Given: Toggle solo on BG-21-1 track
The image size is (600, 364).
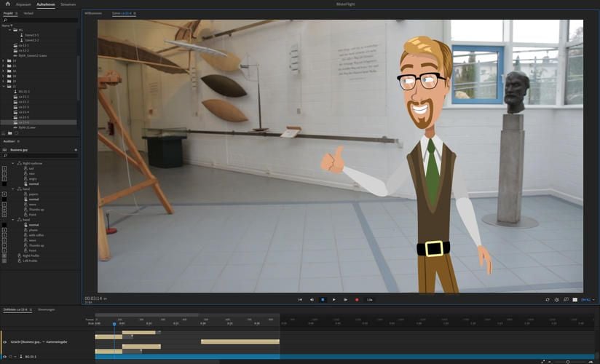Looking at the screenshot, I should pyautogui.click(x=10, y=357).
